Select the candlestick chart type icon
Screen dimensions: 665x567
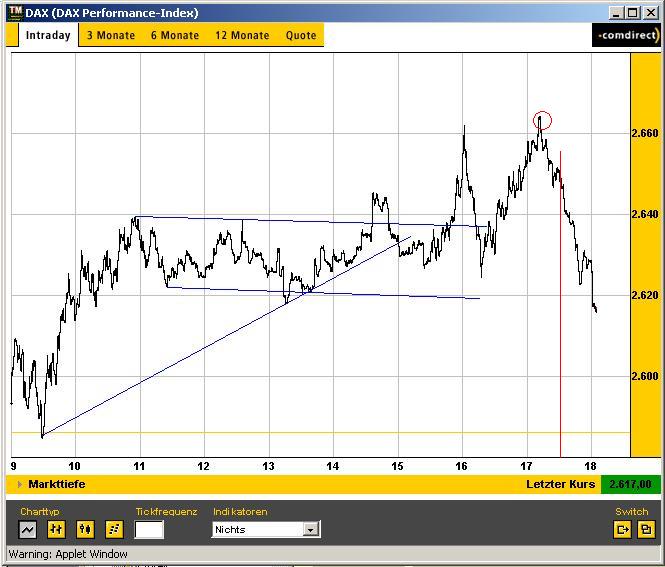pos(85,529)
